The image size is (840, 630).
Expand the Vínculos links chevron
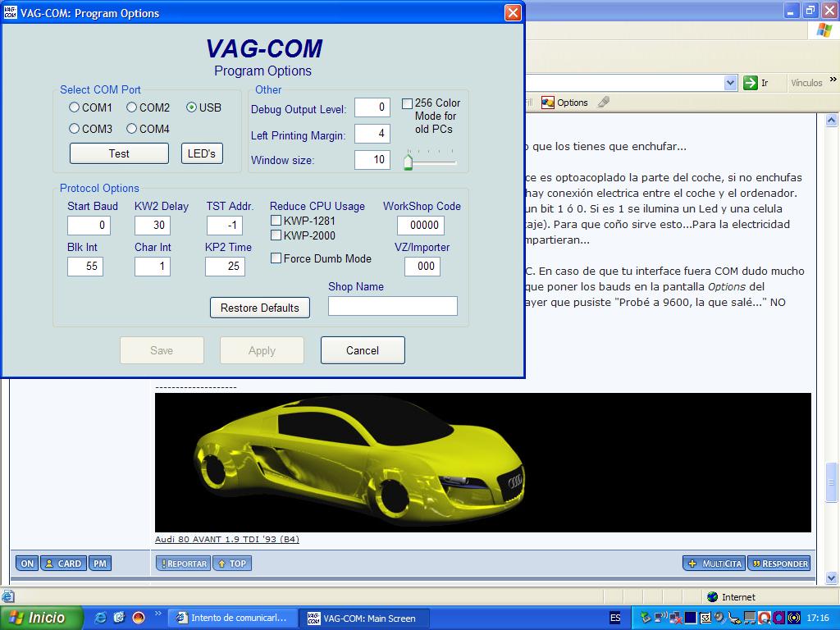click(833, 80)
